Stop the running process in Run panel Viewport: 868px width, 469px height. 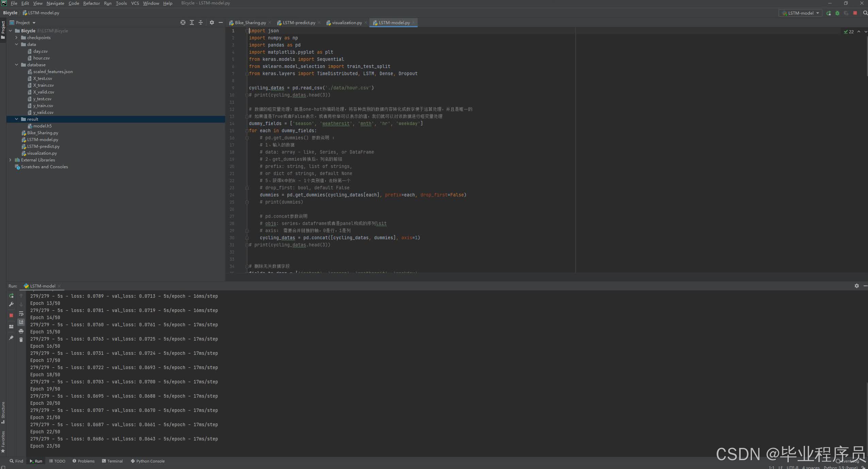(11, 315)
